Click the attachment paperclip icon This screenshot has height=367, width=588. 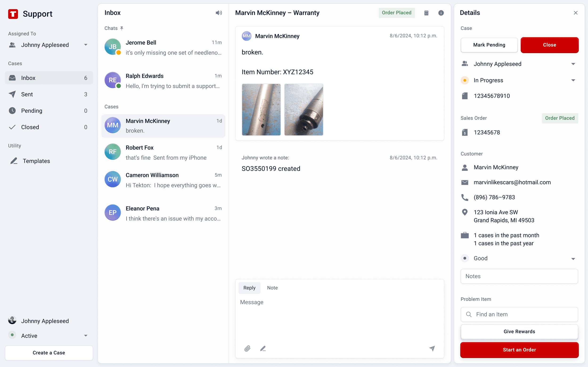click(x=247, y=349)
